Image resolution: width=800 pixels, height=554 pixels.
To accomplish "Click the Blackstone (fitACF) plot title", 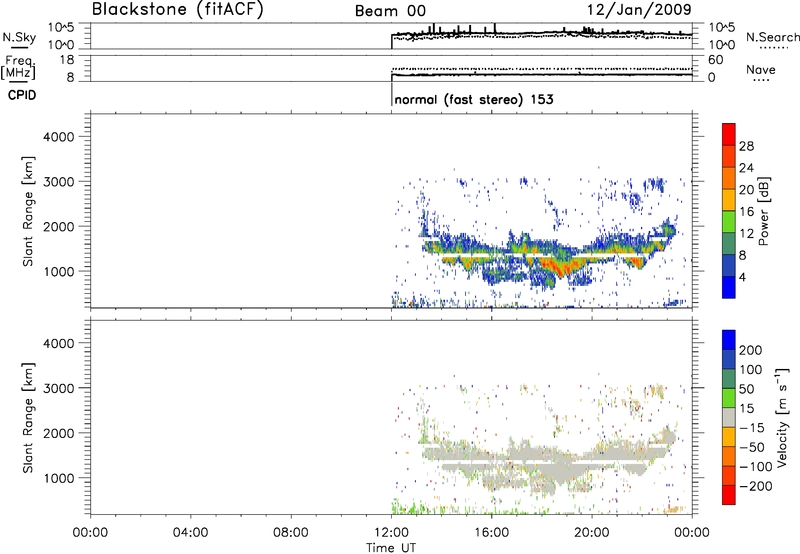I will [x=178, y=10].
